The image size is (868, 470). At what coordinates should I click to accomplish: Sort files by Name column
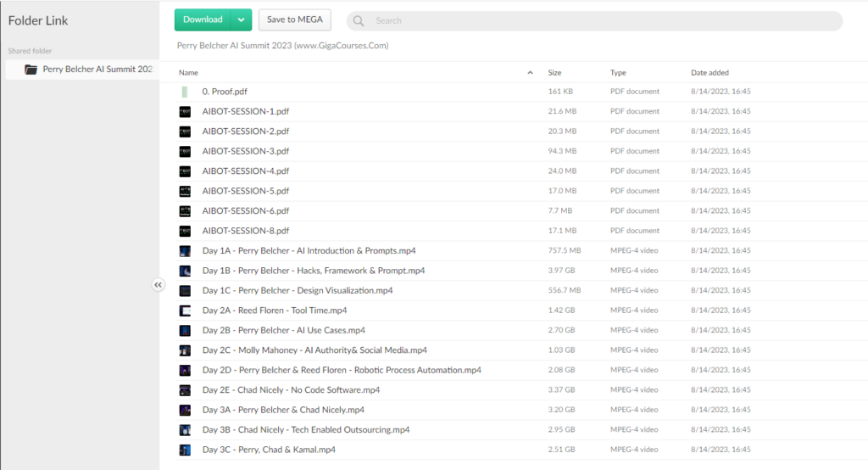pos(188,73)
